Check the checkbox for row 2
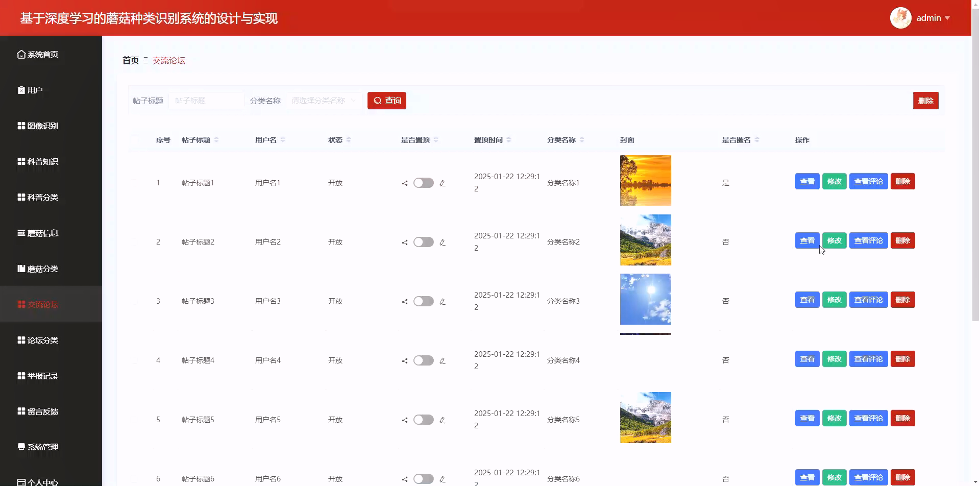The image size is (980, 486). pos(135,242)
